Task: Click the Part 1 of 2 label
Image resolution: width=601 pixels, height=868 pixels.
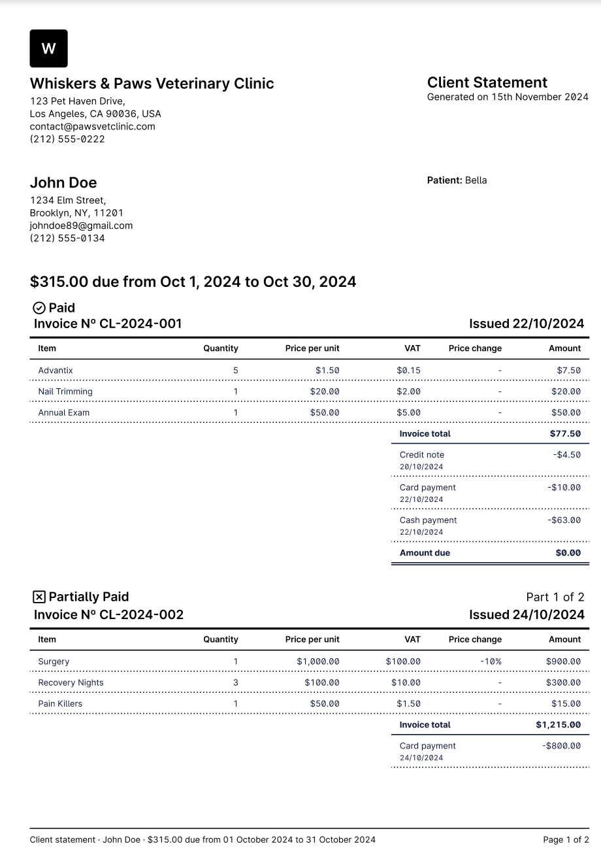Action: coord(555,597)
